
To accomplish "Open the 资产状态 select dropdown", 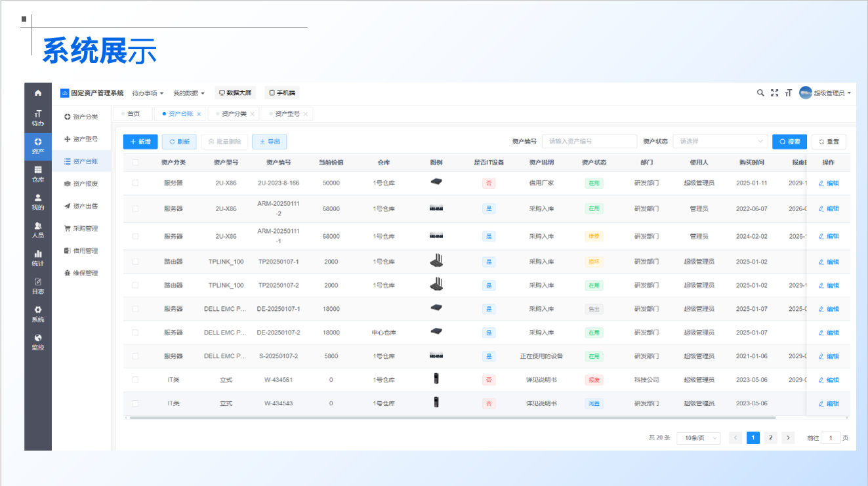I will tap(720, 142).
